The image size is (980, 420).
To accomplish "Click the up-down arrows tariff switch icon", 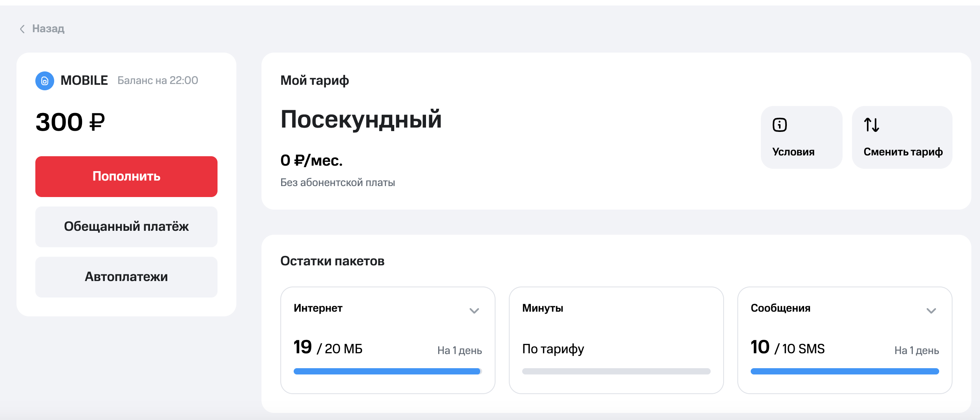I will (x=871, y=125).
